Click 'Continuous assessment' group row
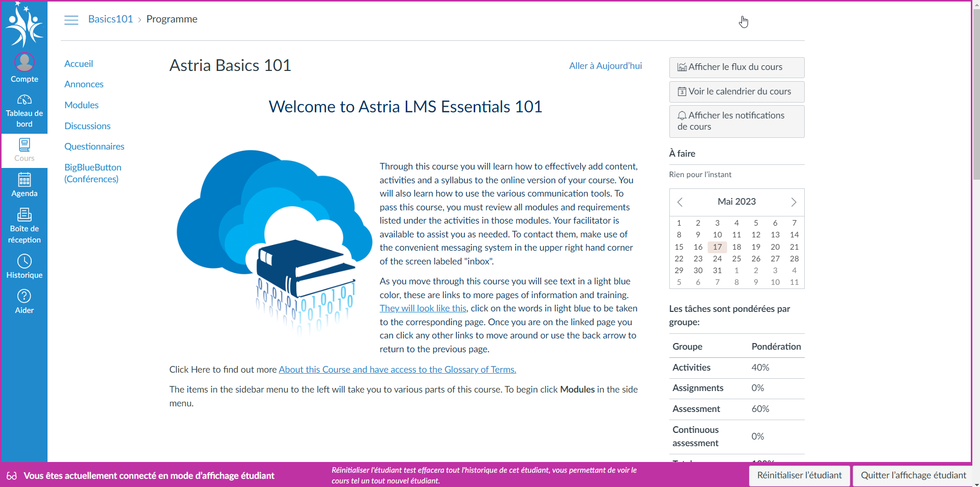This screenshot has width=980, height=487. pos(737,436)
